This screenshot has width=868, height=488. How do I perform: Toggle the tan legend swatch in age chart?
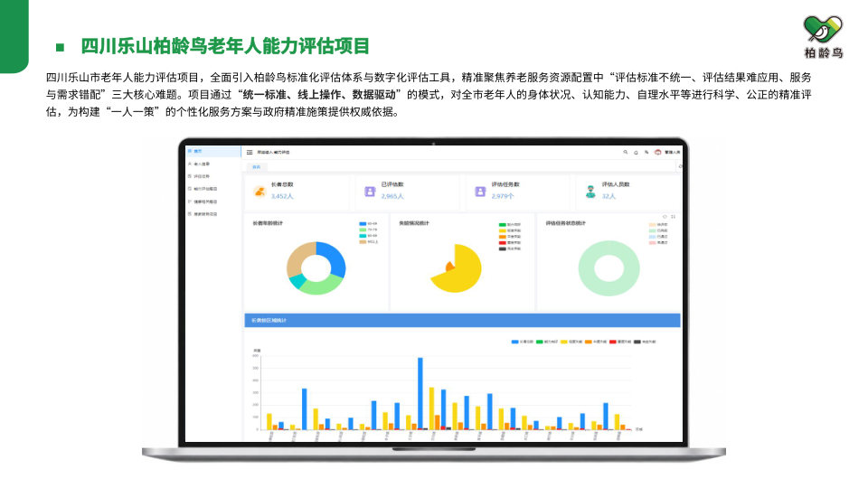363,242
